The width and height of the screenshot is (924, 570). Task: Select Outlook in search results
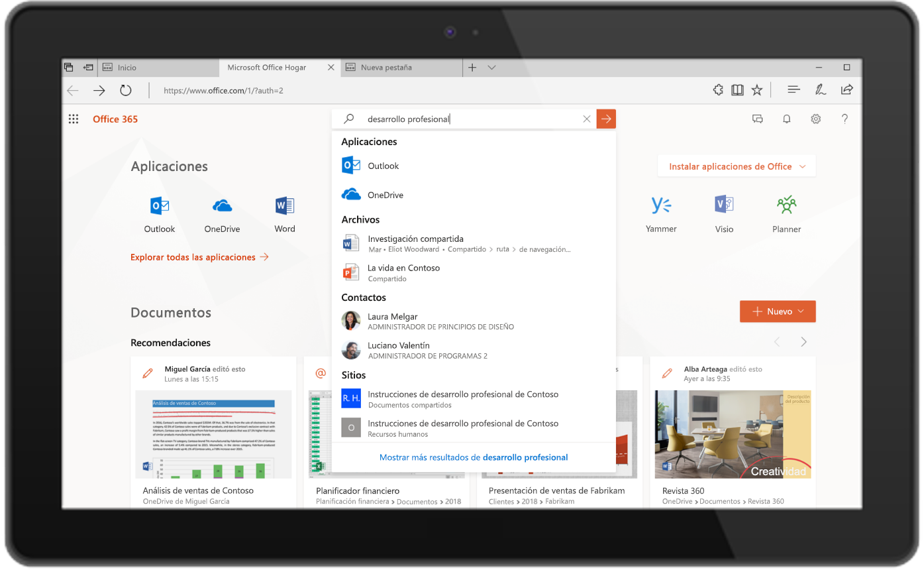[474, 166]
